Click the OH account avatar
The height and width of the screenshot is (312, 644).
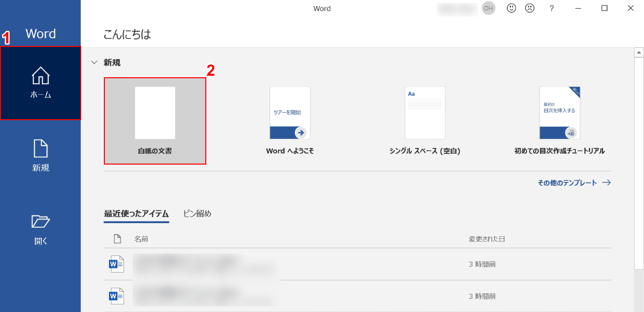pyautogui.click(x=488, y=8)
